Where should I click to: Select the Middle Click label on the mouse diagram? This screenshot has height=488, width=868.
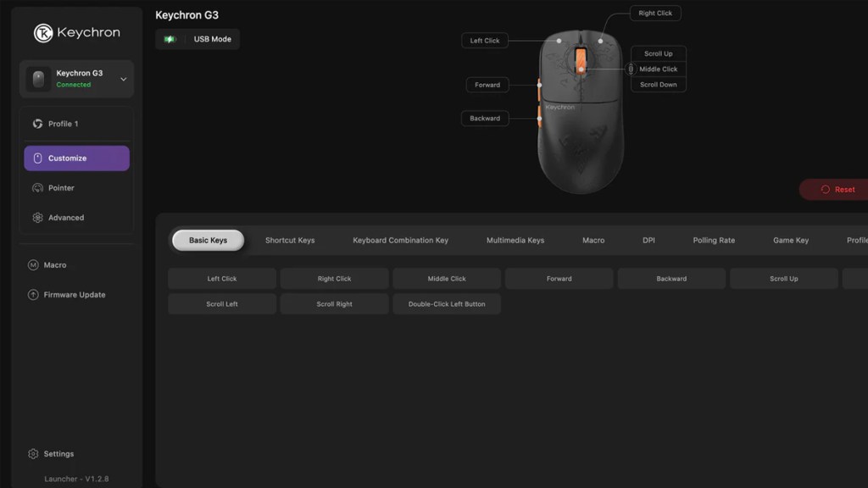pos(658,69)
